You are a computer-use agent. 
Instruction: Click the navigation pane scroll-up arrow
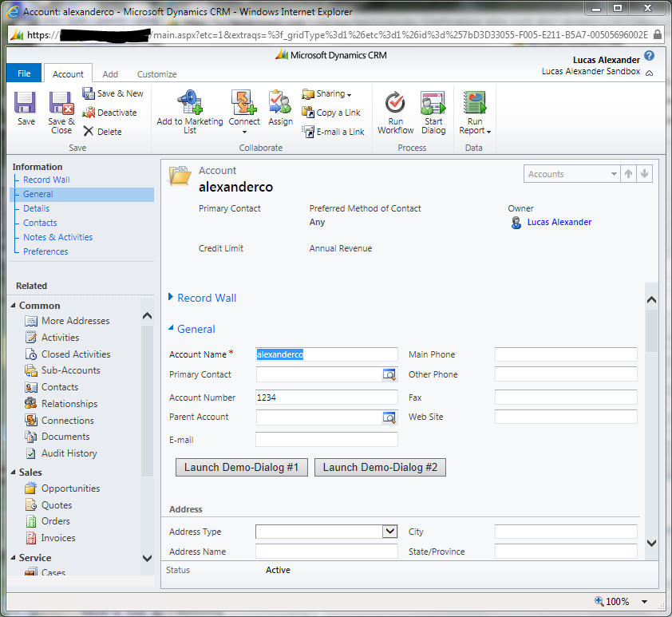147,316
